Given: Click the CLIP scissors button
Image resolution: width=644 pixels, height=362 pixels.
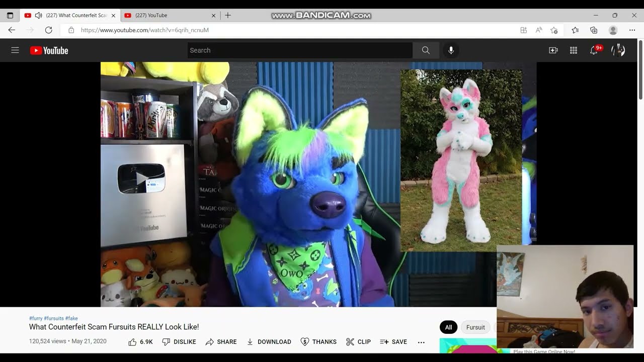Looking at the screenshot, I should [358, 342].
